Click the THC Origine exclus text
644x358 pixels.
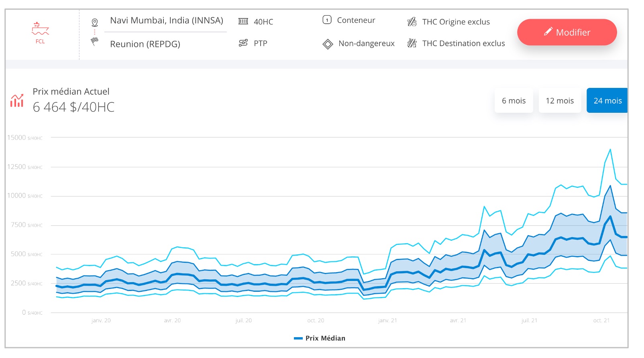coord(456,22)
